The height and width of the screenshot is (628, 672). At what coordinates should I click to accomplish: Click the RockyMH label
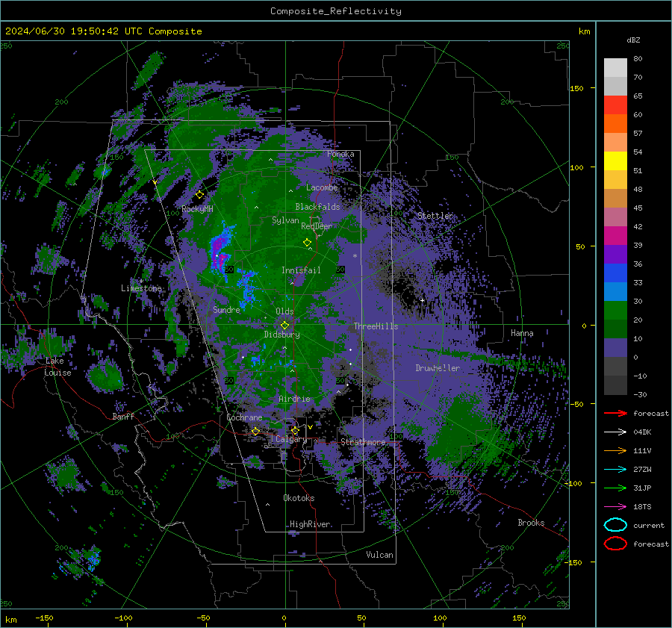point(197,209)
